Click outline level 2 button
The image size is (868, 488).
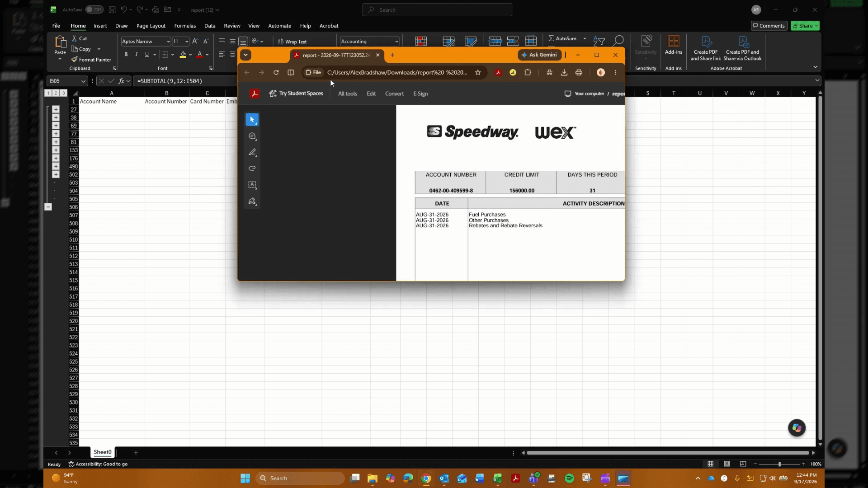(56, 93)
